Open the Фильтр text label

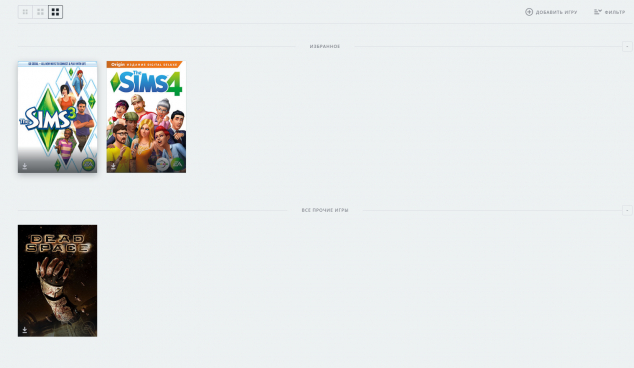[615, 12]
